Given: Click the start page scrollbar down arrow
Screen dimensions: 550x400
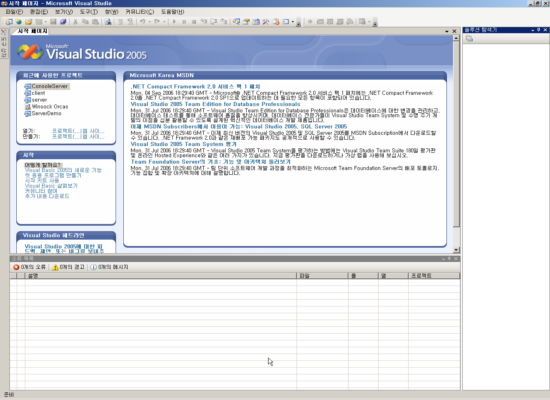Looking at the screenshot, I should (x=456, y=250).
